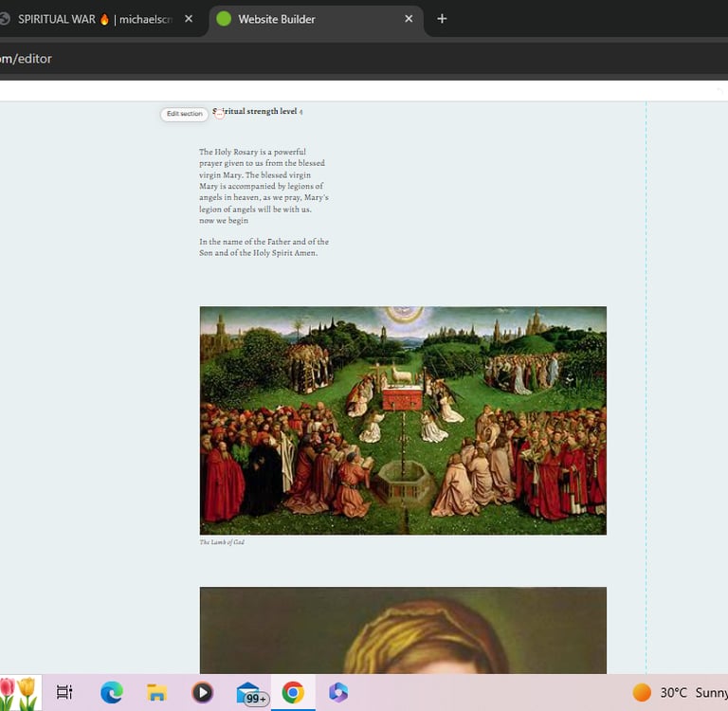Select the Virgin Mary portrait image
The image size is (728, 711).
[403, 630]
